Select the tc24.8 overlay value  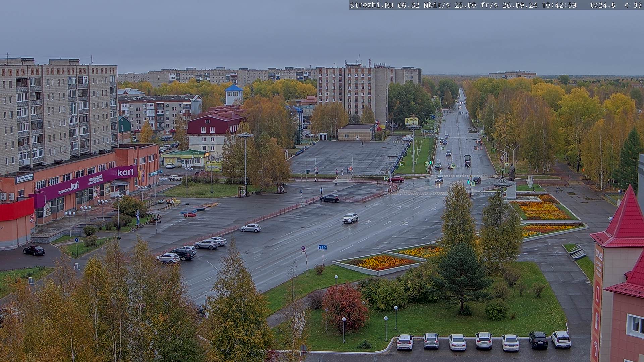[603, 5]
